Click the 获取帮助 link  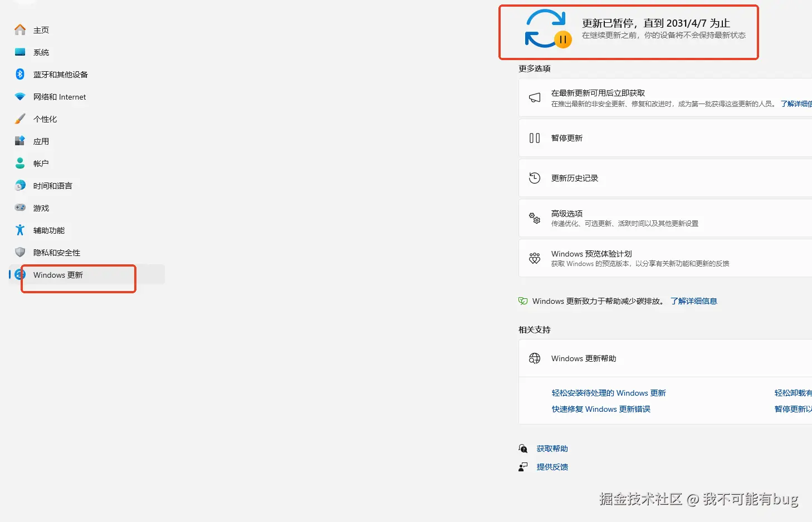[x=552, y=449]
